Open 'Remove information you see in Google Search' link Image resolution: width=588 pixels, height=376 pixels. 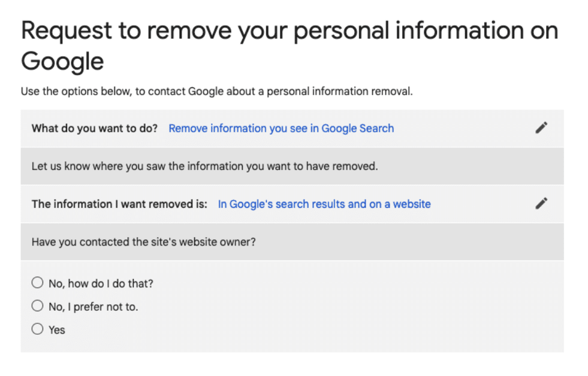(x=281, y=129)
